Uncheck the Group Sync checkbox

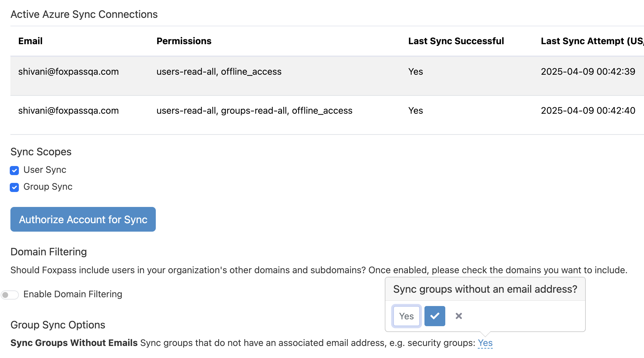pos(14,187)
